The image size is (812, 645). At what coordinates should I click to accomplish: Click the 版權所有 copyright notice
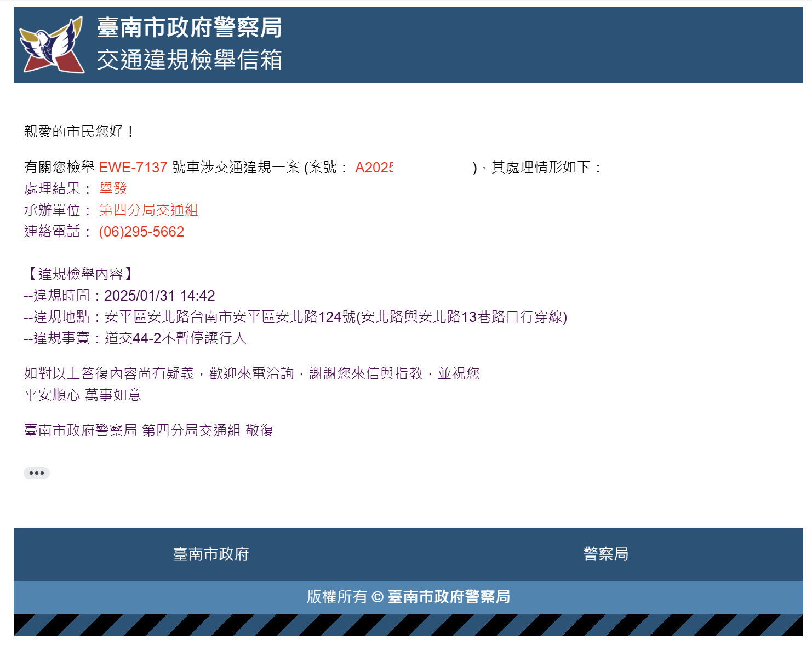point(408,597)
